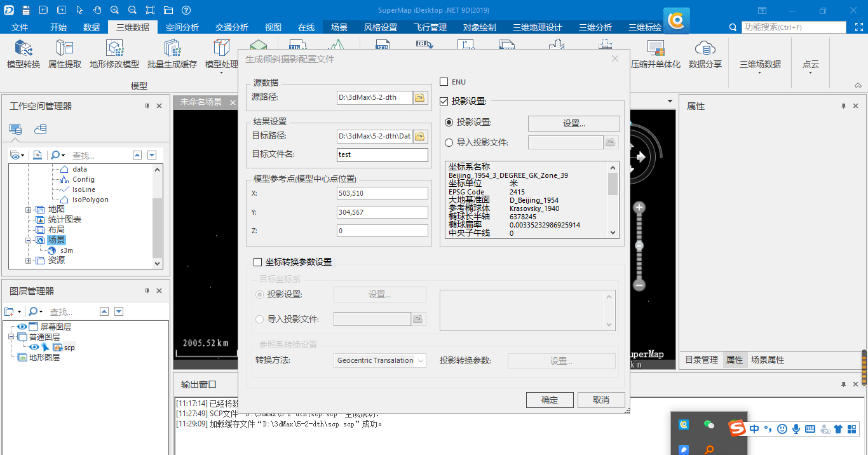This screenshot has width=868, height=455.
Task: Click the zoom out magnifier icon
Action: click(132, 10)
